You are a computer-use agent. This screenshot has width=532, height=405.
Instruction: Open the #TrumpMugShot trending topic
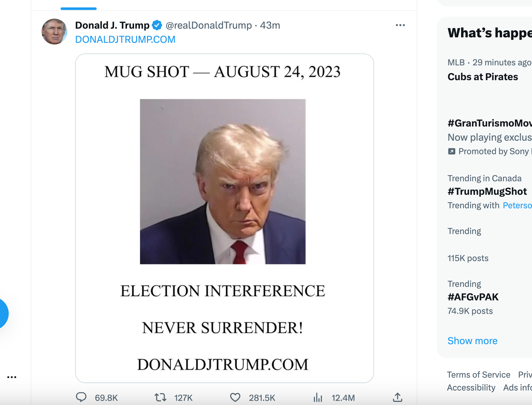(x=487, y=191)
